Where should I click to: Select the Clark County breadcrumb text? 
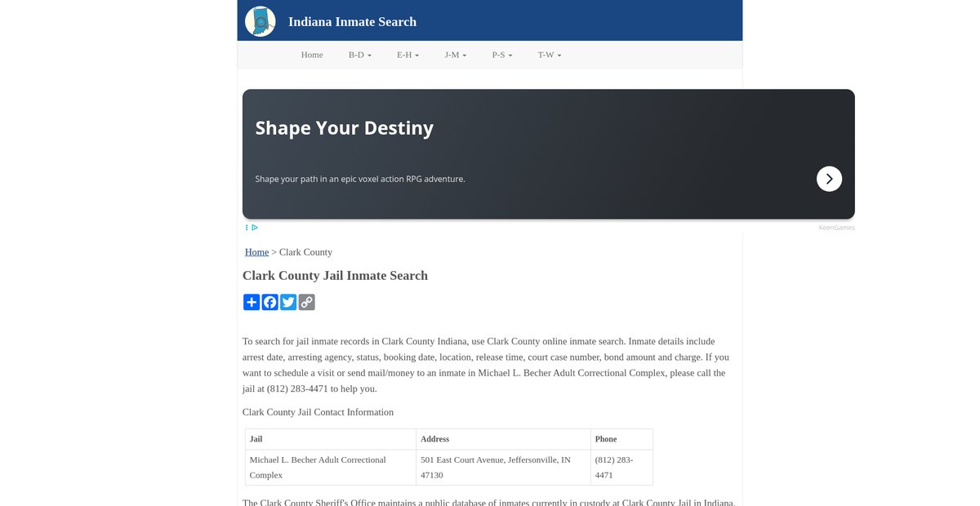click(305, 252)
